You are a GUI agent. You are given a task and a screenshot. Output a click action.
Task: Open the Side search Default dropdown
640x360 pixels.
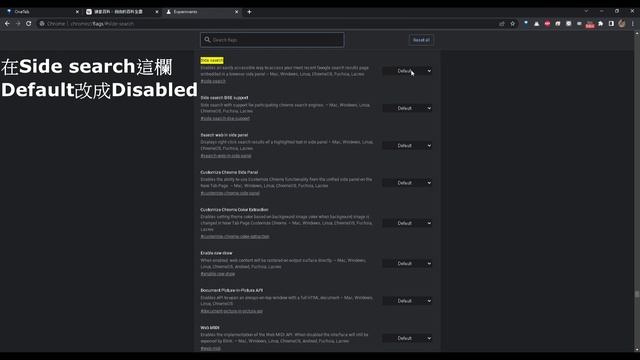[407, 71]
